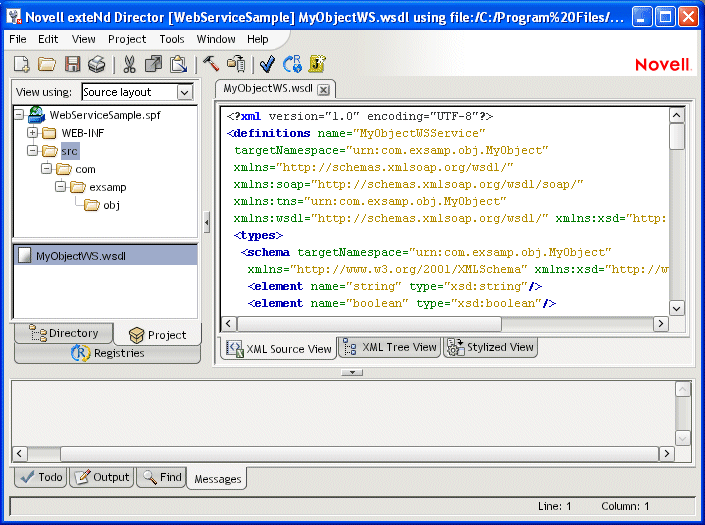Click editor horizontal scrollbar left arrow
The height and width of the screenshot is (525, 705).
[228, 324]
